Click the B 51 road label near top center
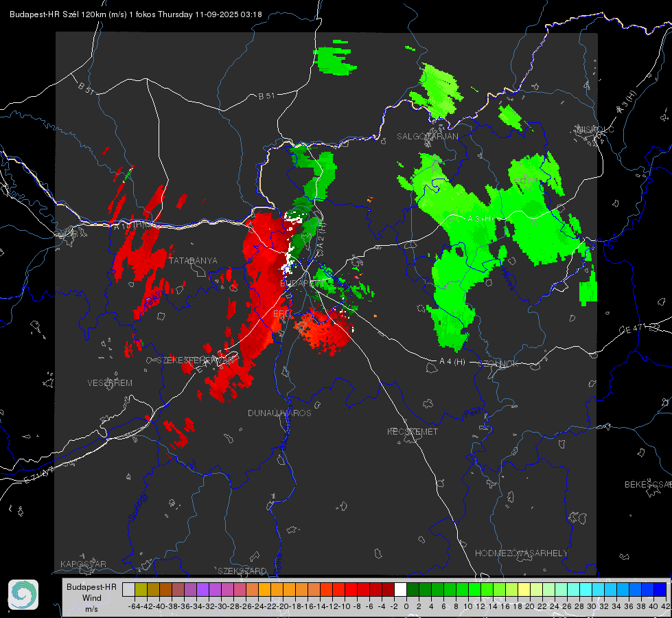Image resolution: width=672 pixels, height=618 pixels. pyautogui.click(x=266, y=96)
